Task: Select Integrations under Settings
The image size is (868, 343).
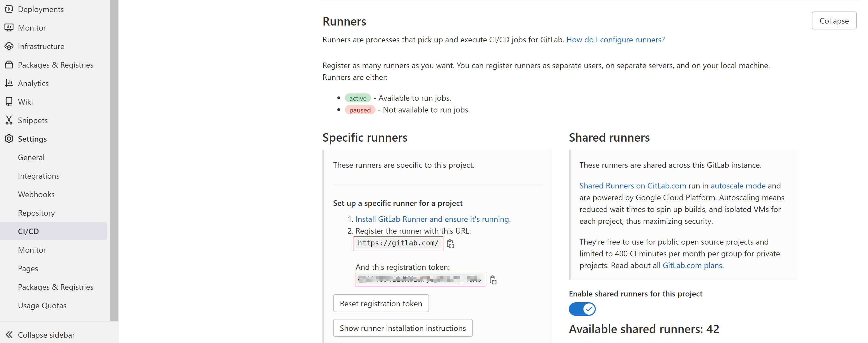Action: pyautogui.click(x=39, y=176)
